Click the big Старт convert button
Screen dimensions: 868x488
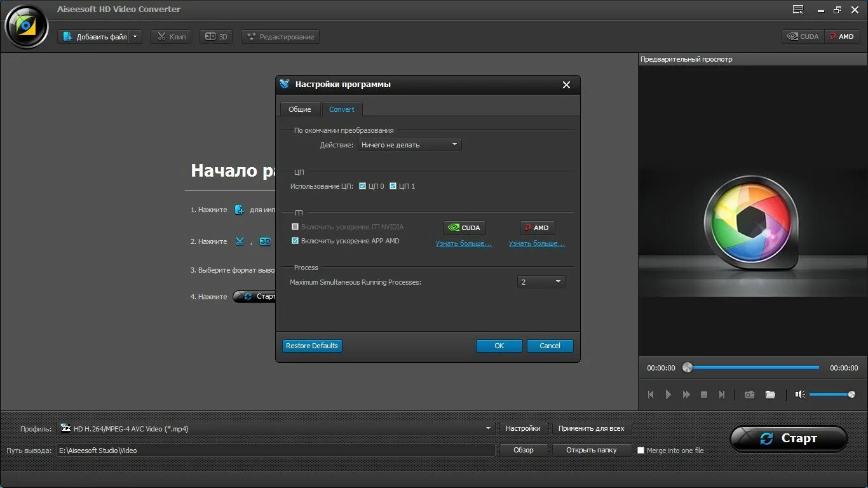pyautogui.click(x=789, y=438)
